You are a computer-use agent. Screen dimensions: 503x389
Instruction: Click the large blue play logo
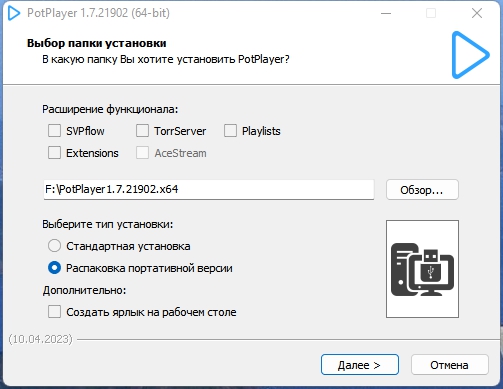(470, 55)
